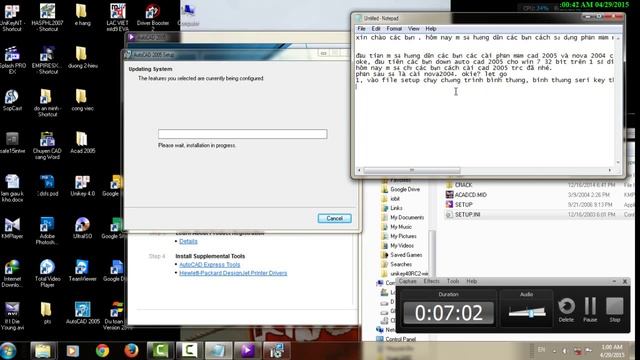Open Notepad Format menu
640x360 pixels.
pyautogui.click(x=394, y=29)
